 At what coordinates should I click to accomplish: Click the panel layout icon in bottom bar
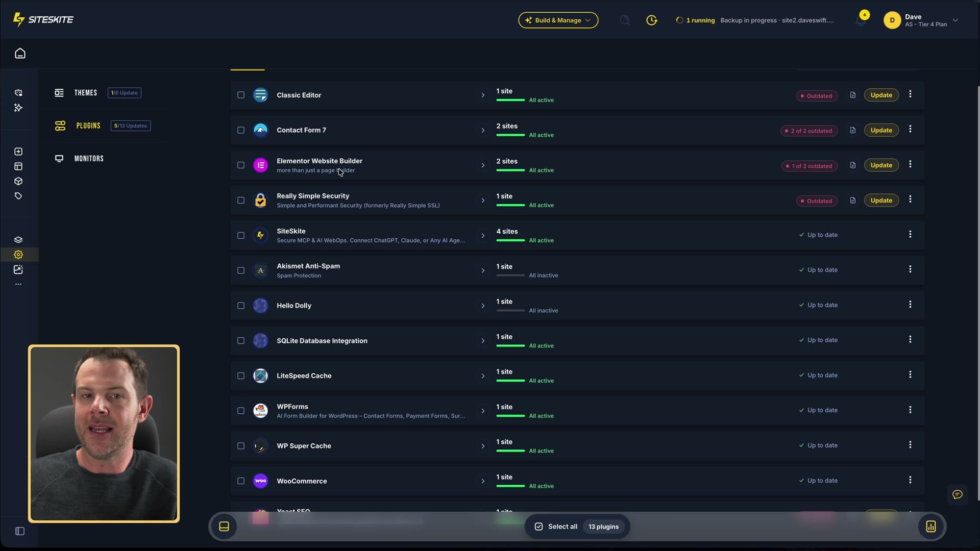click(x=224, y=527)
